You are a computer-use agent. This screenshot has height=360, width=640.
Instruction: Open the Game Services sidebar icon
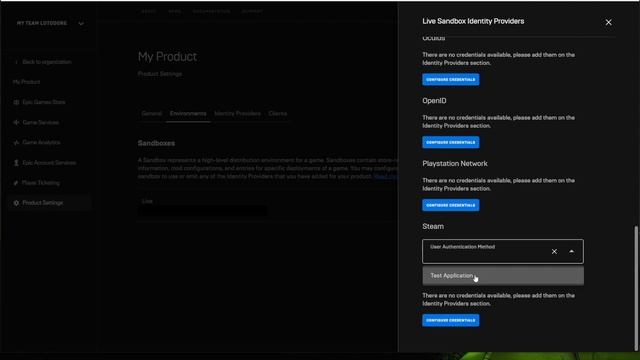click(16, 122)
